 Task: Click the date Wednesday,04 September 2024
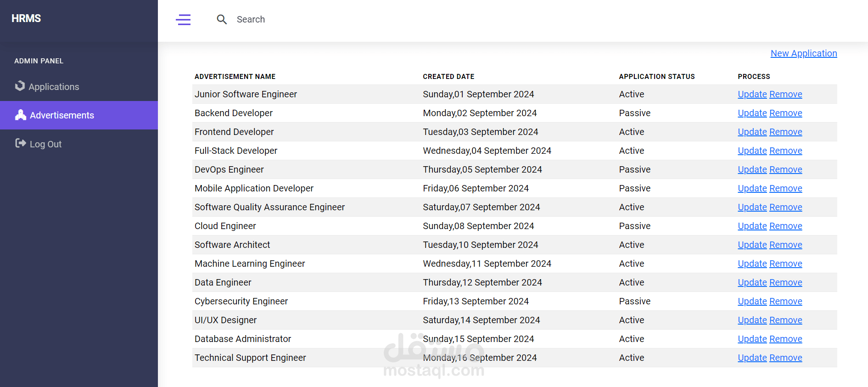click(x=487, y=151)
